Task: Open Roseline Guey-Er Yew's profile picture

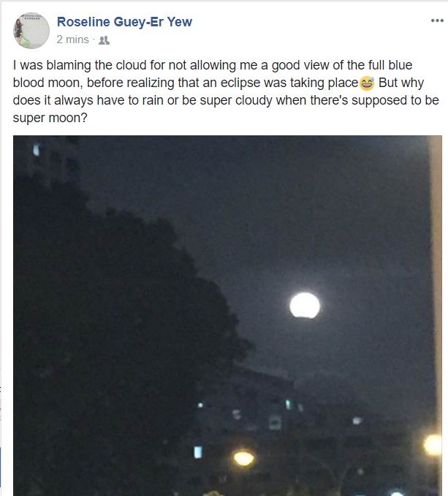Action: [31, 31]
